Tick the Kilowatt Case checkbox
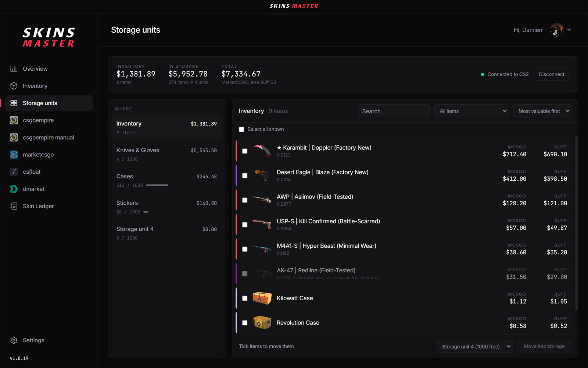588x368 pixels. (x=245, y=298)
